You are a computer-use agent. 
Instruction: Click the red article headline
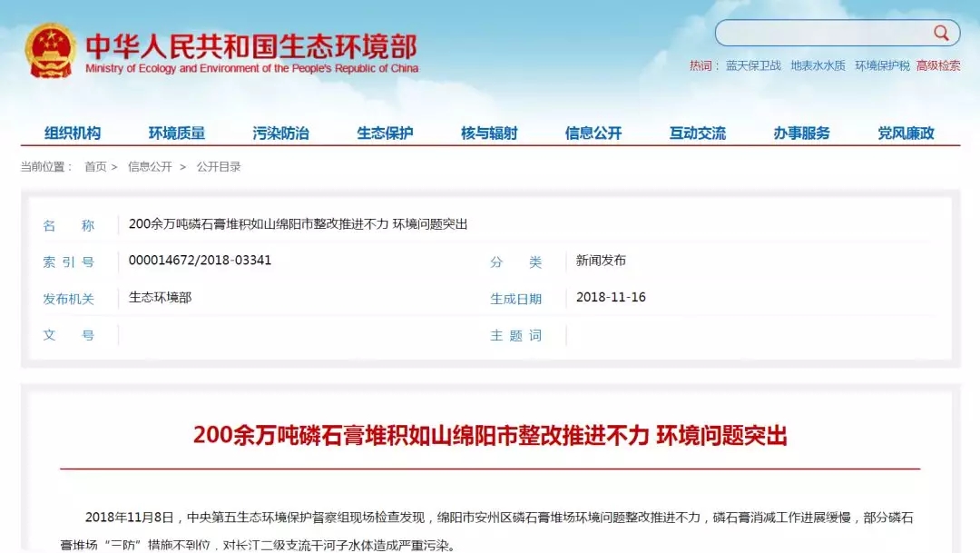click(490, 435)
